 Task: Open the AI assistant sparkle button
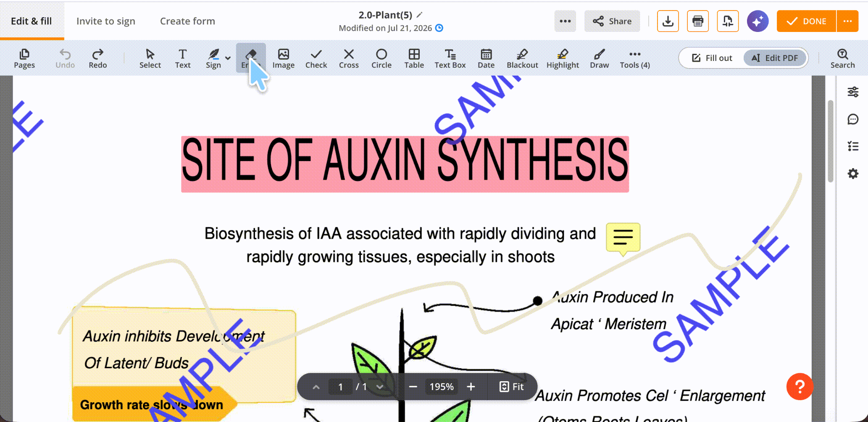click(x=758, y=21)
